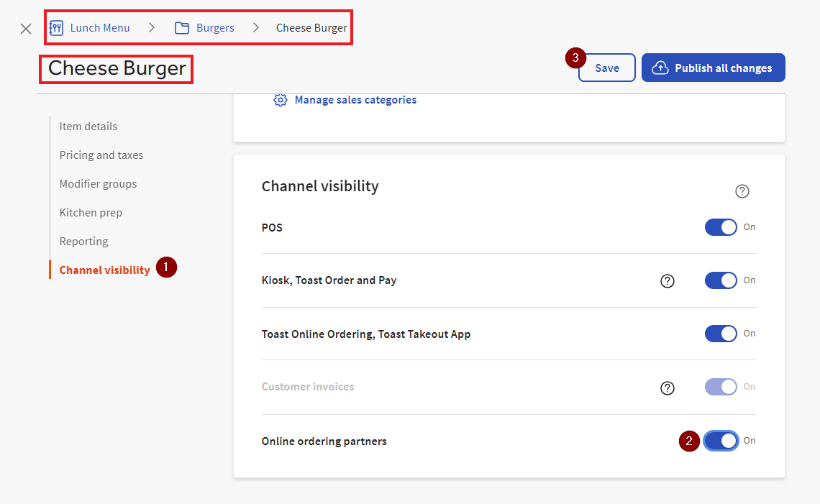This screenshot has width=820, height=504.
Task: Open help for Channel visibility heading
Action: 742,191
